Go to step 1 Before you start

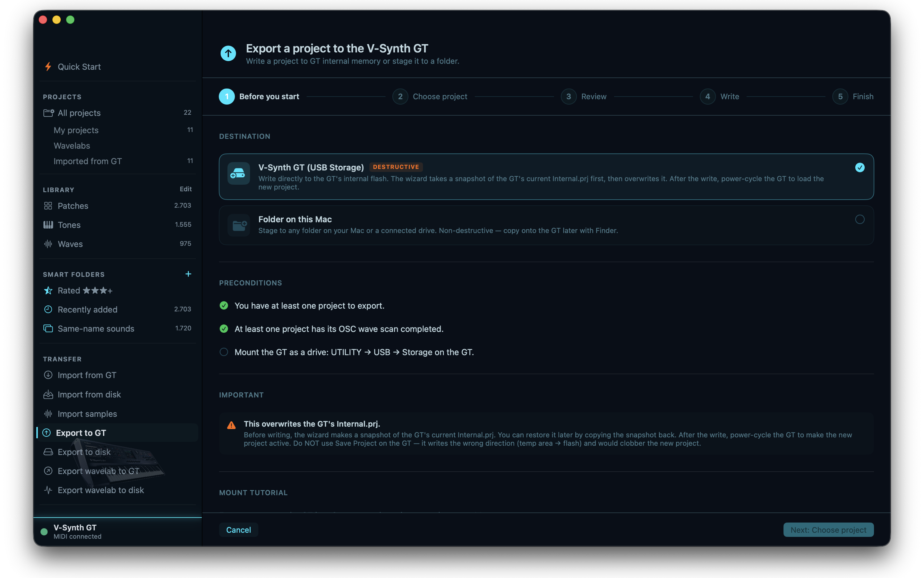[259, 97]
